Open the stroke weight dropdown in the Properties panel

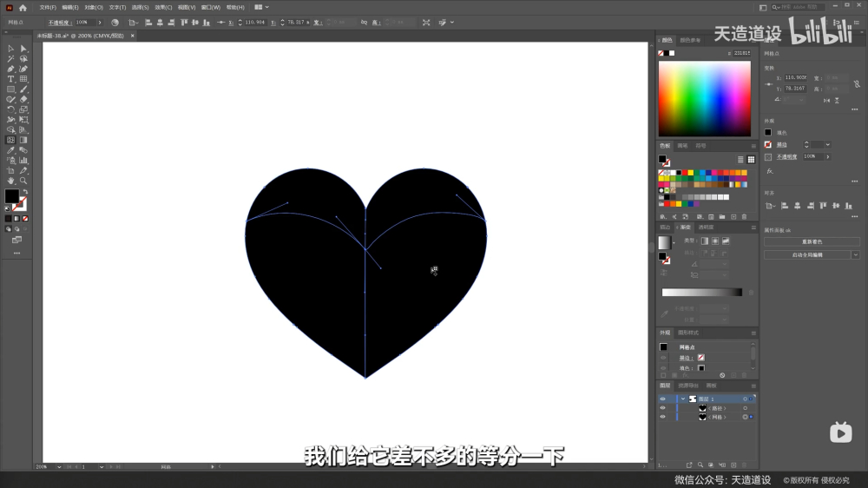pyautogui.click(x=827, y=144)
